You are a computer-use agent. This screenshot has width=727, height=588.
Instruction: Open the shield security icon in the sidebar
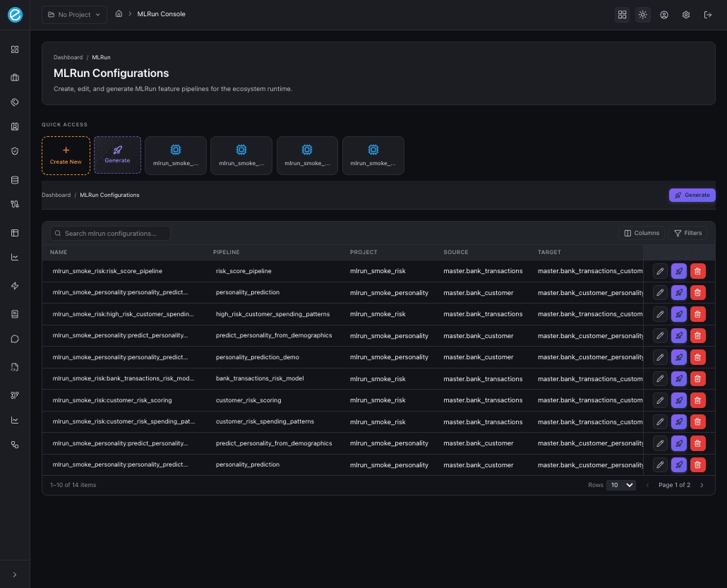[14, 150]
